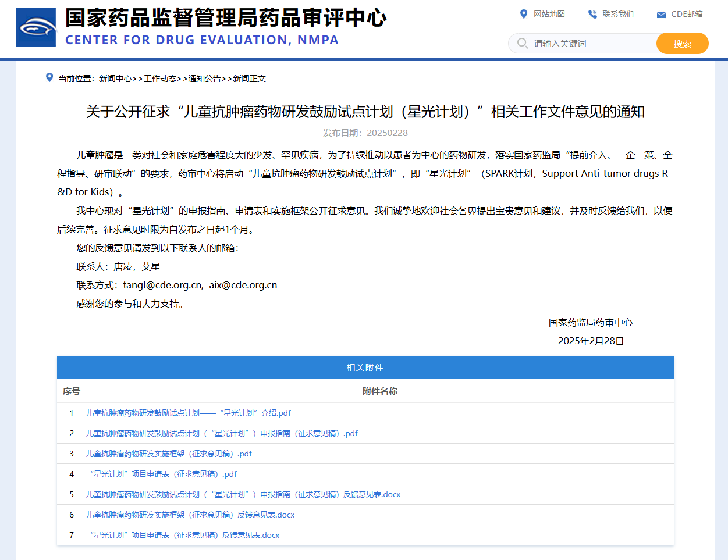
Task: Click the site map pin icon
Action: point(524,14)
